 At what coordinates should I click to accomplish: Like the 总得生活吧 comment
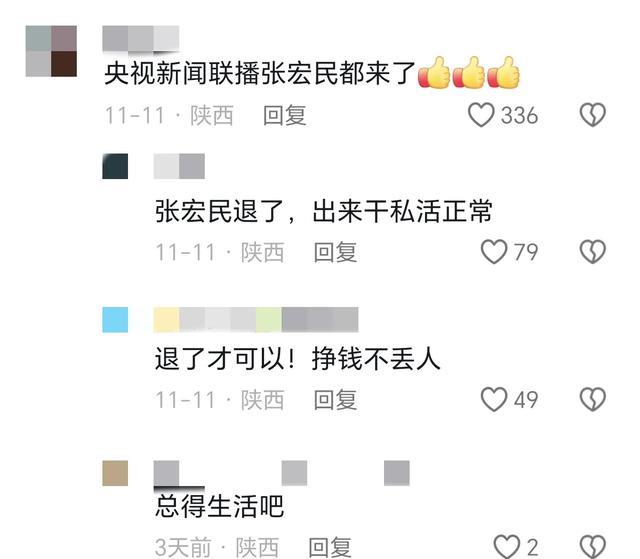[507, 547]
